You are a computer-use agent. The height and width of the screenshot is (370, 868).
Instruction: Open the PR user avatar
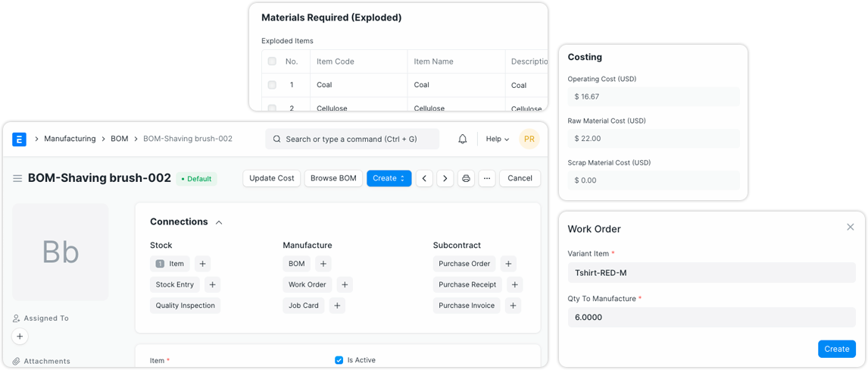click(529, 139)
